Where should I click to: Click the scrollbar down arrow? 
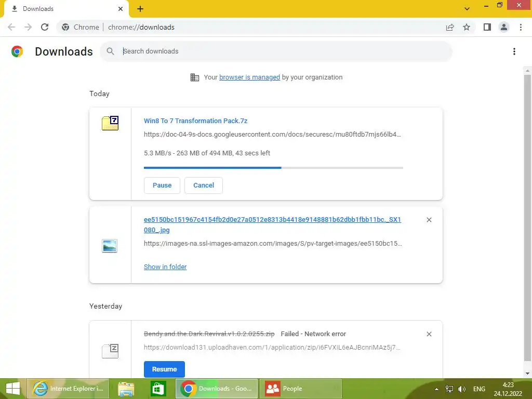527,374
